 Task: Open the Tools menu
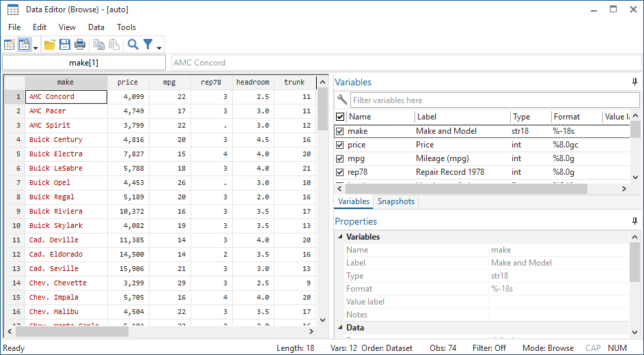(x=126, y=27)
